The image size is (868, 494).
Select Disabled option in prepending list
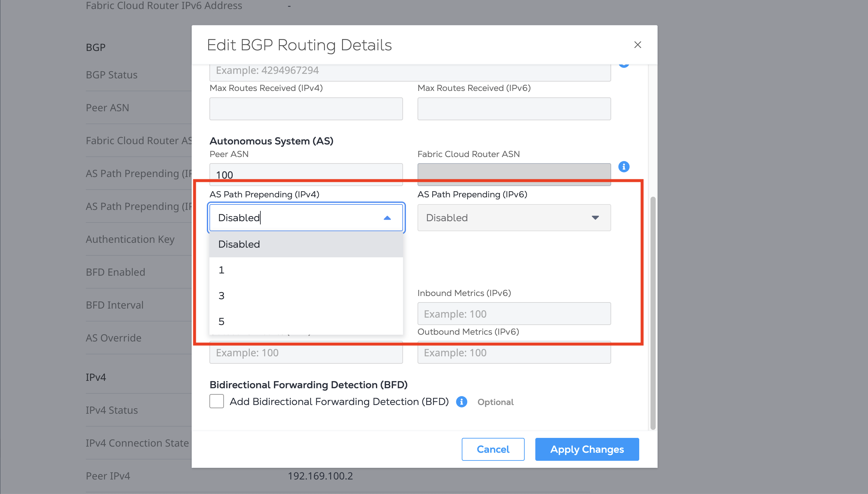pos(306,244)
